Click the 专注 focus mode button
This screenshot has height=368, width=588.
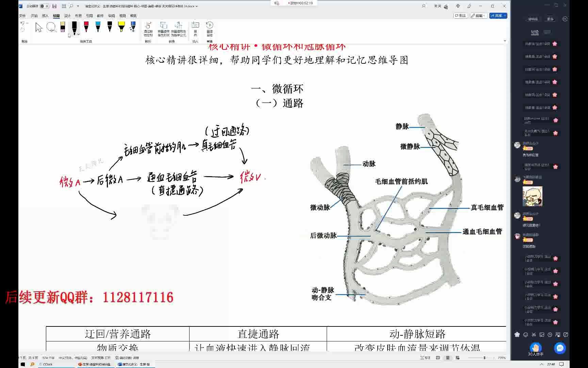(x=425, y=358)
